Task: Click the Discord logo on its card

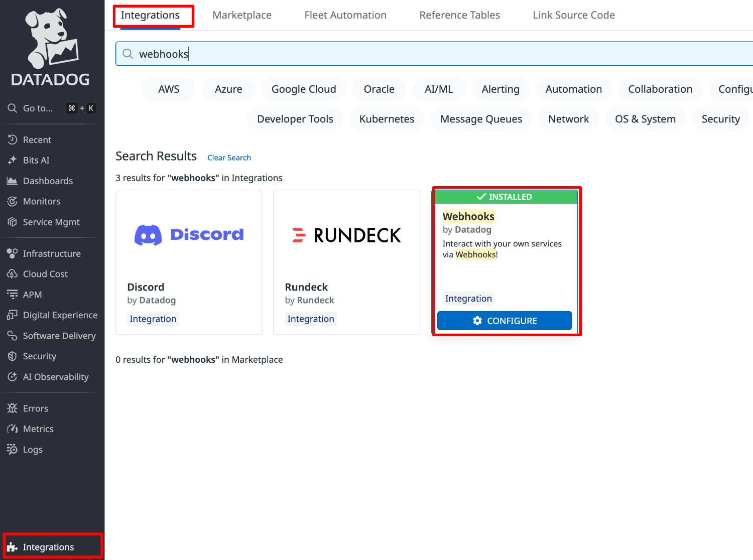Action: 189,235
